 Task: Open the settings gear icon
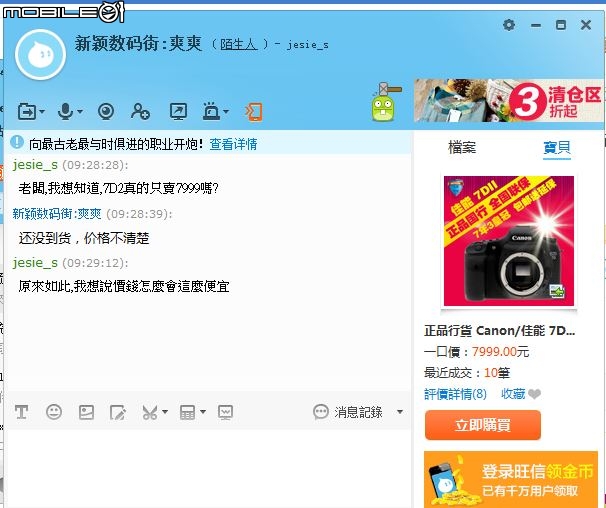509,25
